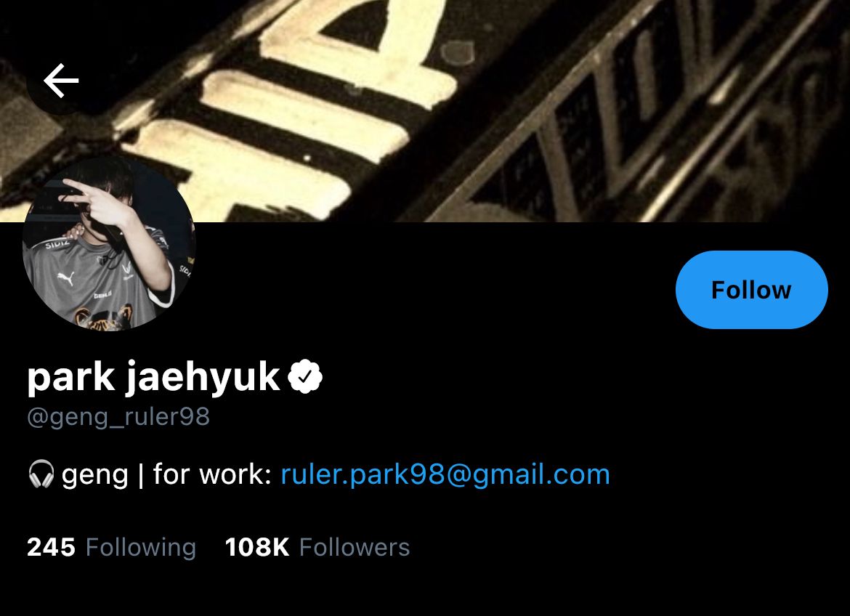The image size is (850, 616).
Task: View the 245 Following list
Action: 111,547
